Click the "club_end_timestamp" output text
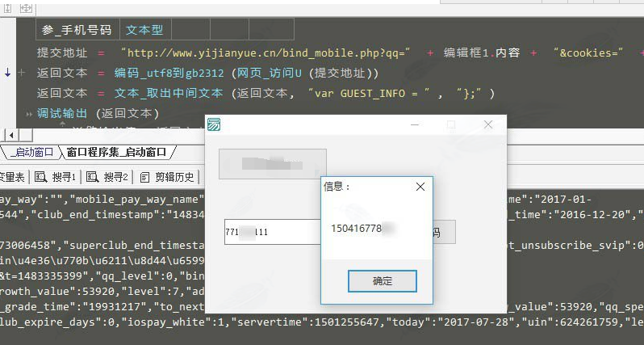This screenshot has height=345, width=644. [98, 215]
